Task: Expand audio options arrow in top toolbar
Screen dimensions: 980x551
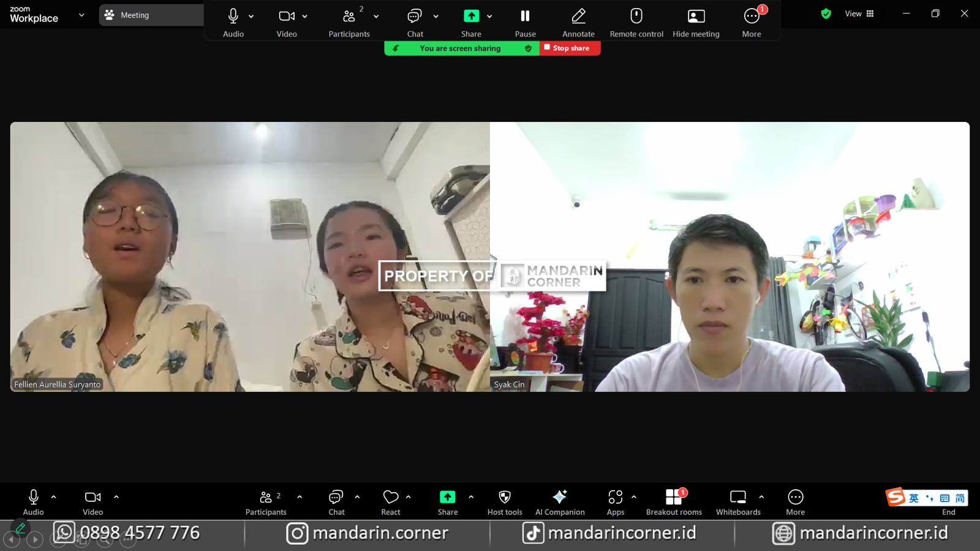Action: coord(251,17)
